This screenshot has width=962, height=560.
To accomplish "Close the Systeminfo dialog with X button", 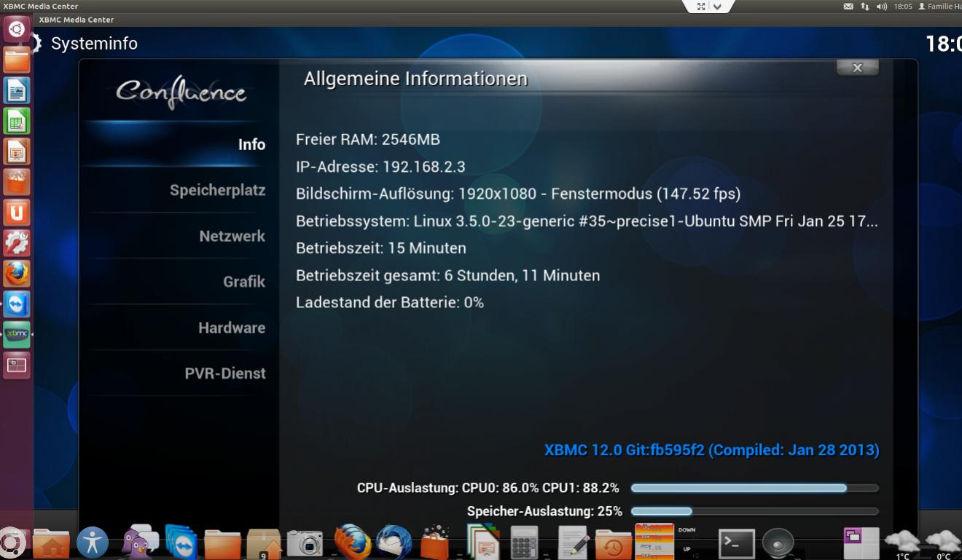I will coord(857,68).
